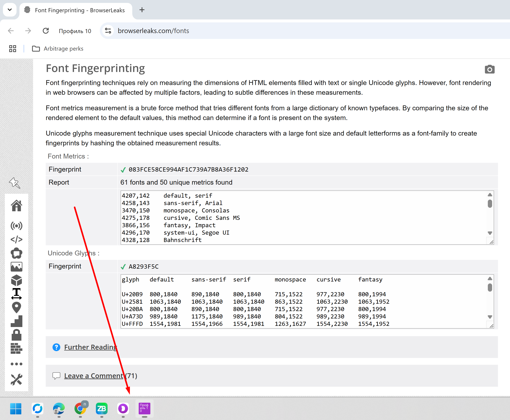Click the Leave a Comment link
The width and height of the screenshot is (510, 420).
point(93,376)
